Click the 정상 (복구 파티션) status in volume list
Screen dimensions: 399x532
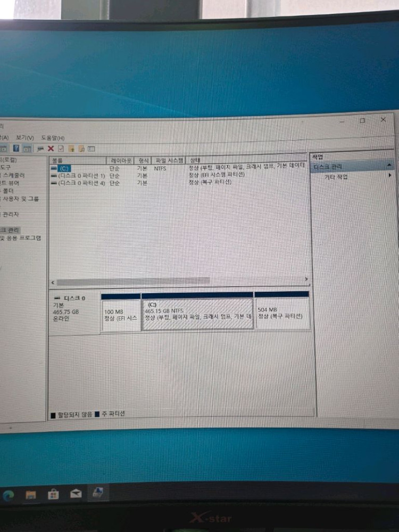click(x=210, y=182)
